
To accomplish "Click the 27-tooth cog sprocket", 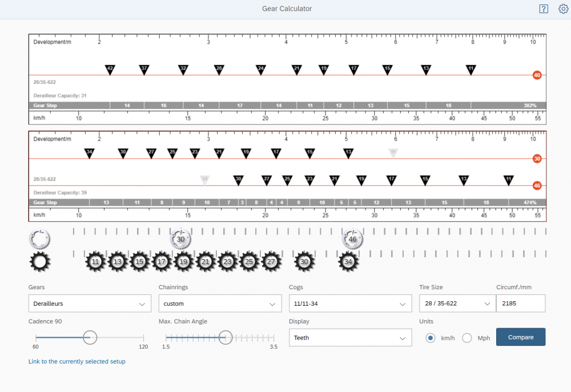I will point(271,262).
